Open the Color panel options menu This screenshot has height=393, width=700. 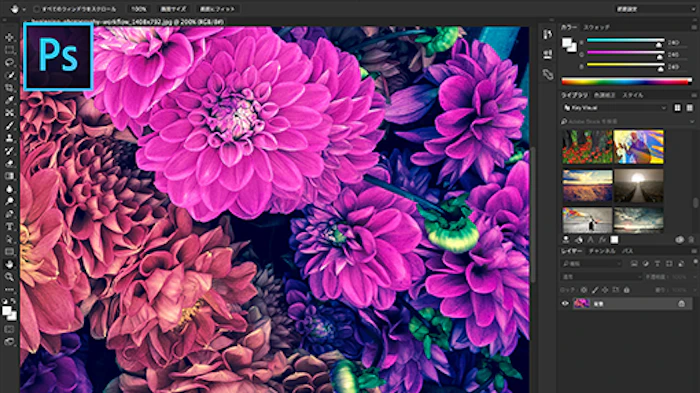pyautogui.click(x=694, y=27)
